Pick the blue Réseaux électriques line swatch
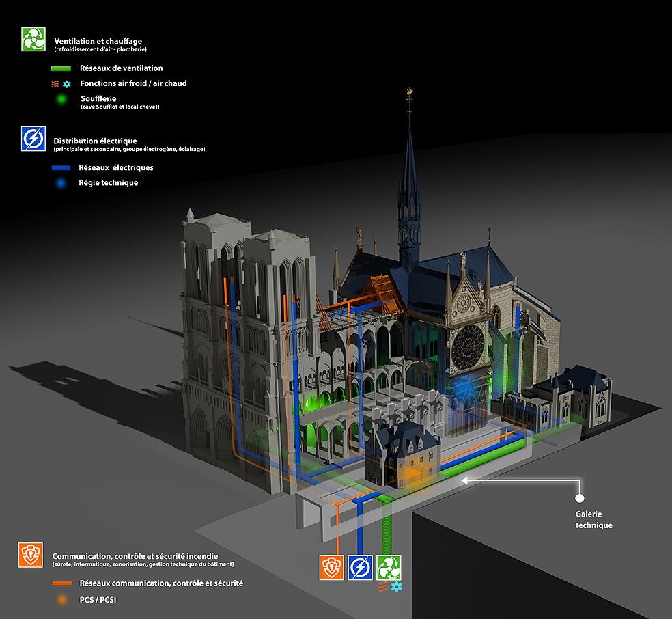The image size is (672, 619). (62, 167)
